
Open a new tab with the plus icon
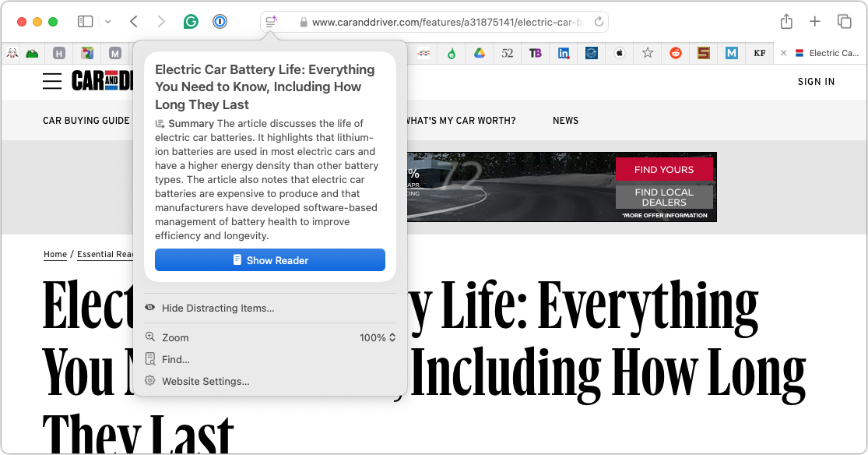click(815, 22)
